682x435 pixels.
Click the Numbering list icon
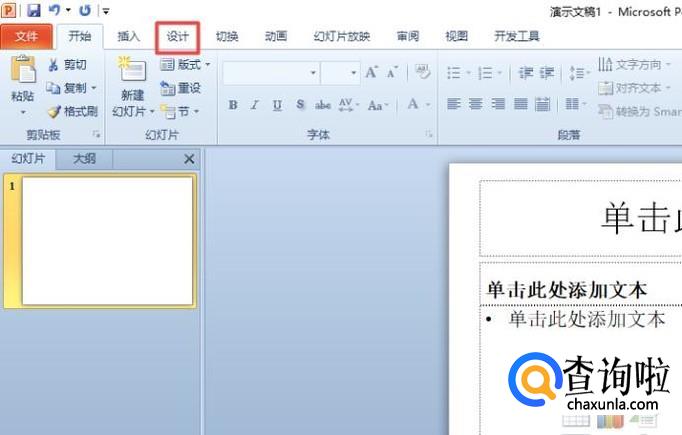point(485,73)
